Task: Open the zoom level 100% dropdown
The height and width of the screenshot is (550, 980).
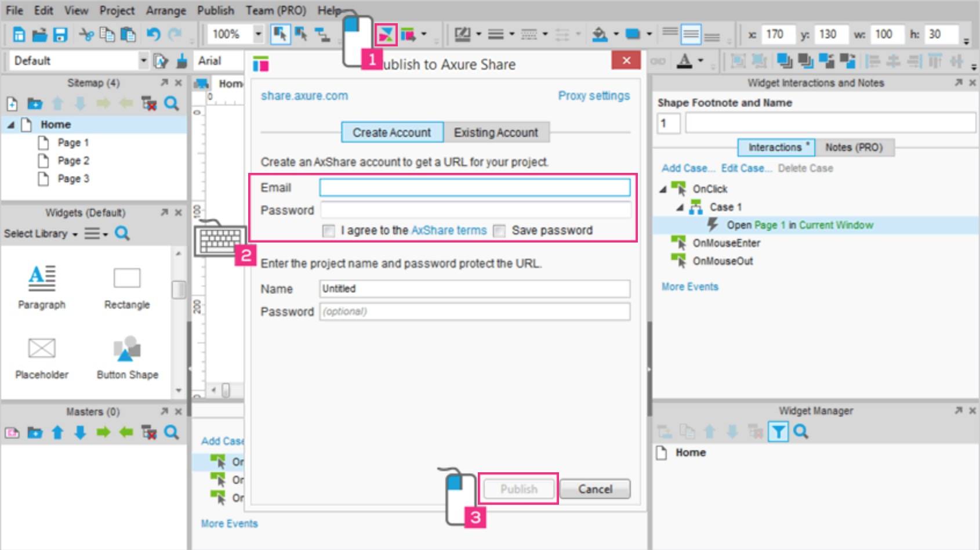Action: click(x=258, y=34)
